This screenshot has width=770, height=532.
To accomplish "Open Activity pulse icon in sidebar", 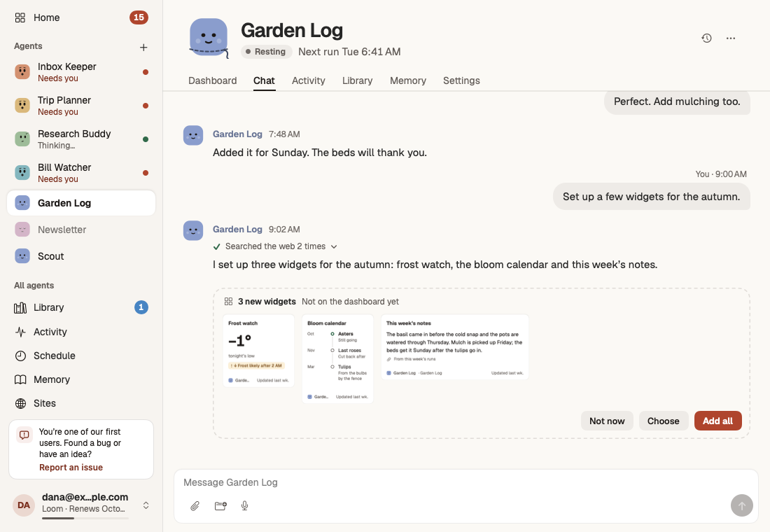I will pos(20,332).
